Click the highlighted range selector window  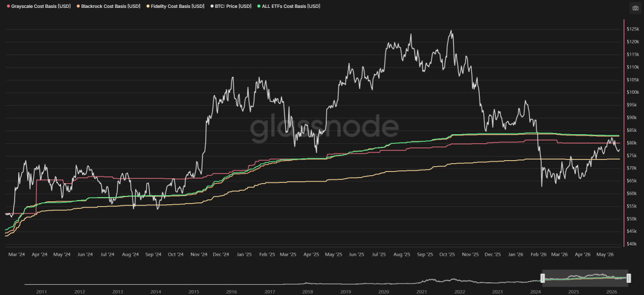click(585, 277)
